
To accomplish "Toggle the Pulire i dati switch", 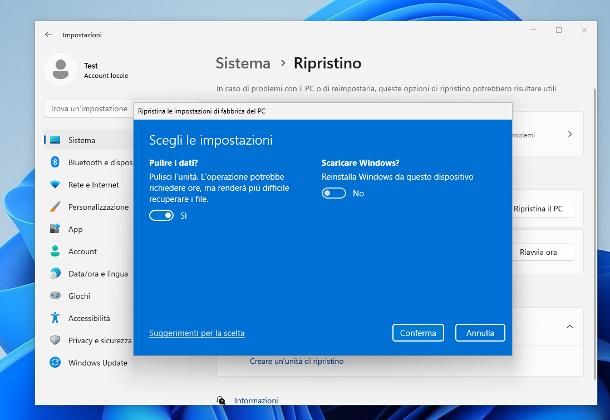I will click(161, 215).
